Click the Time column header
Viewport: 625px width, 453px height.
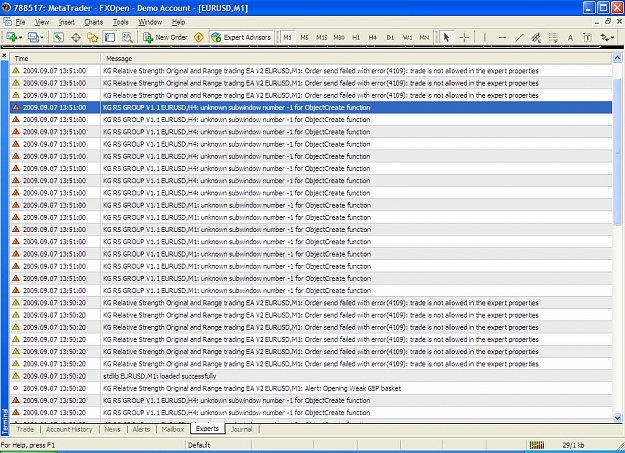pos(55,59)
